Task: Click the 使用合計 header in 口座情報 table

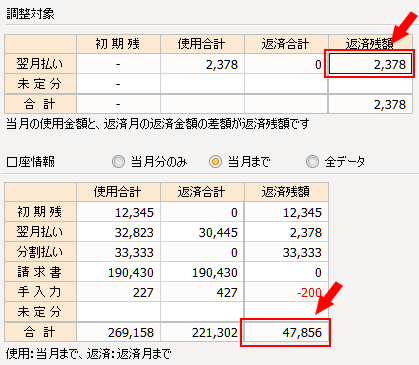Action: tap(118, 192)
